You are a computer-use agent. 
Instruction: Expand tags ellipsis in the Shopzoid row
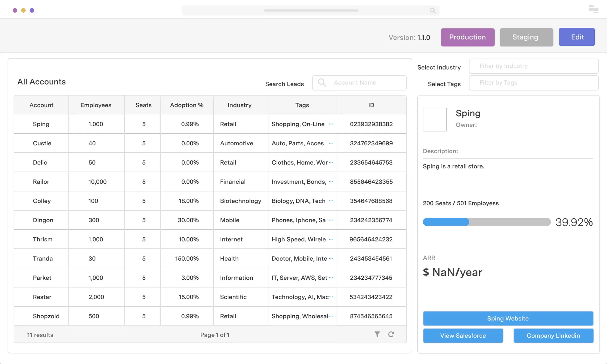[x=331, y=316]
